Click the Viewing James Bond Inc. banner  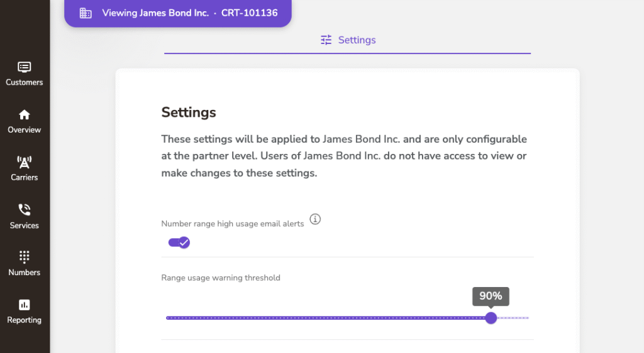click(x=155, y=13)
